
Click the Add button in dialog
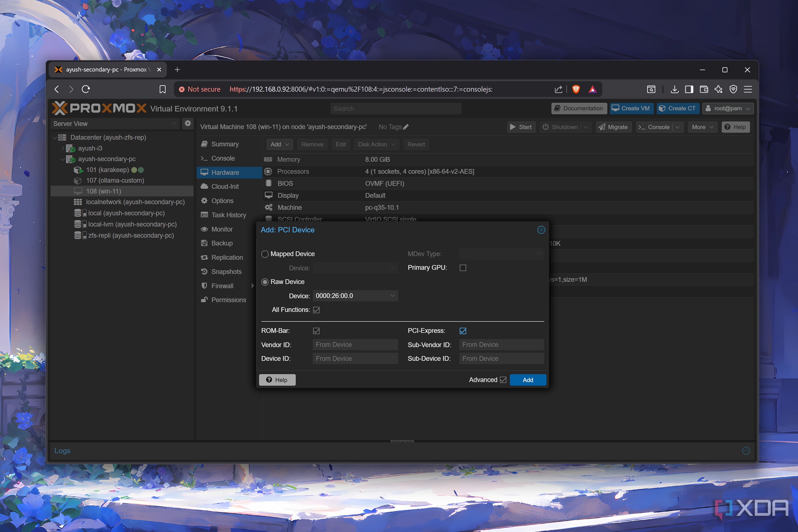coord(528,380)
